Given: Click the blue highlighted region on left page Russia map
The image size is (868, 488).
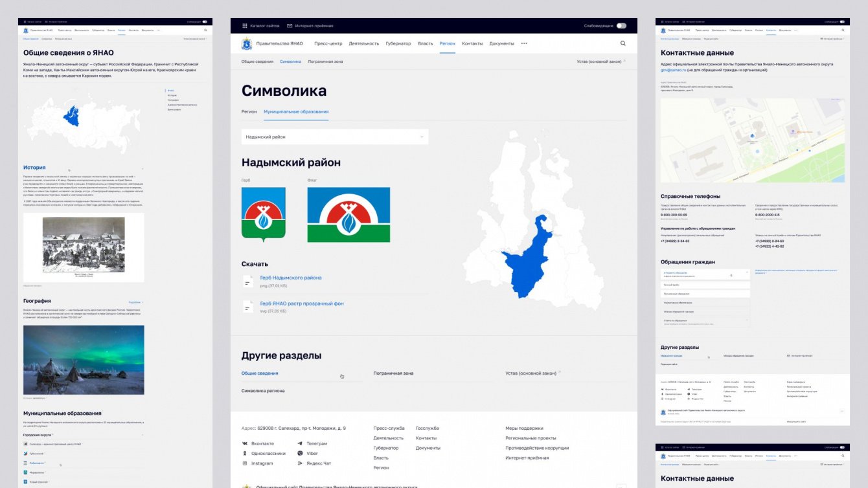Looking at the screenshot, I should click(x=72, y=118).
